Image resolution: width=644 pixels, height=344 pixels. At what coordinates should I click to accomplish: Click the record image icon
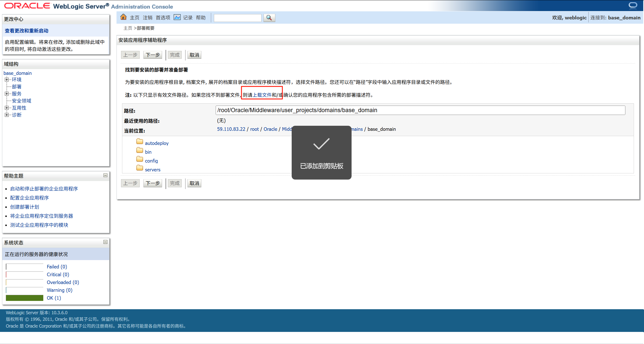click(x=177, y=17)
